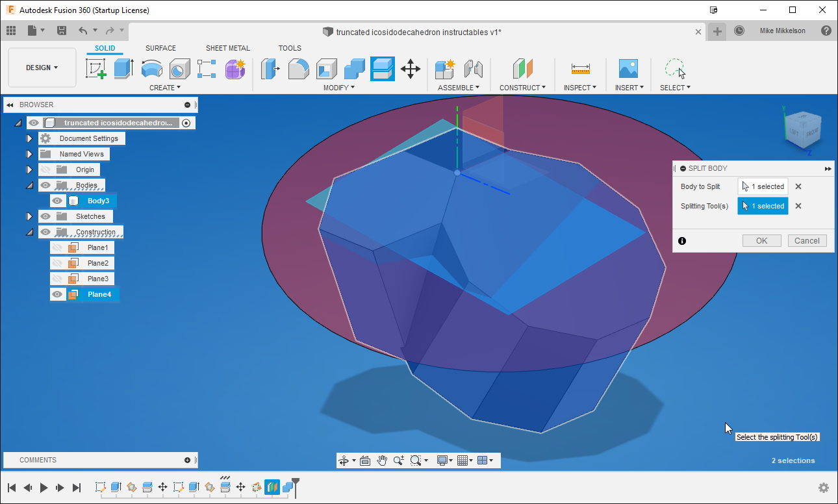The image size is (838, 504).
Task: Switch to the Surface tab
Action: (160, 47)
